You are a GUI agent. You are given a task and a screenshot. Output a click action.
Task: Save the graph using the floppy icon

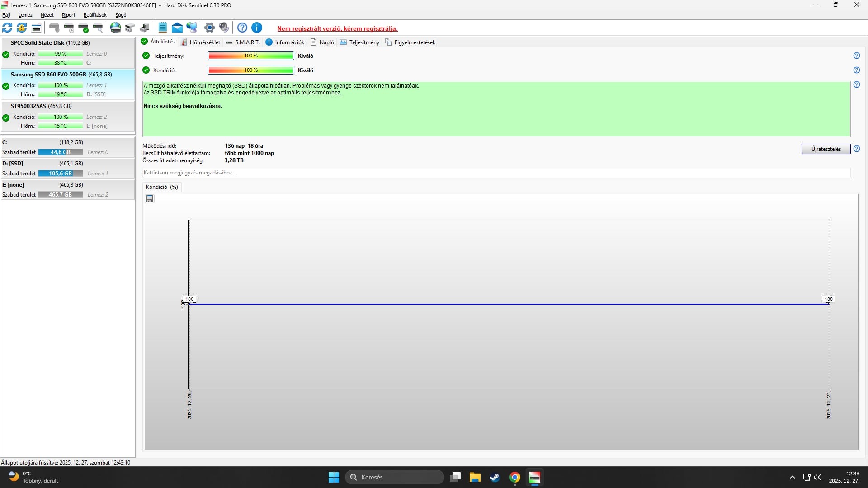150,199
